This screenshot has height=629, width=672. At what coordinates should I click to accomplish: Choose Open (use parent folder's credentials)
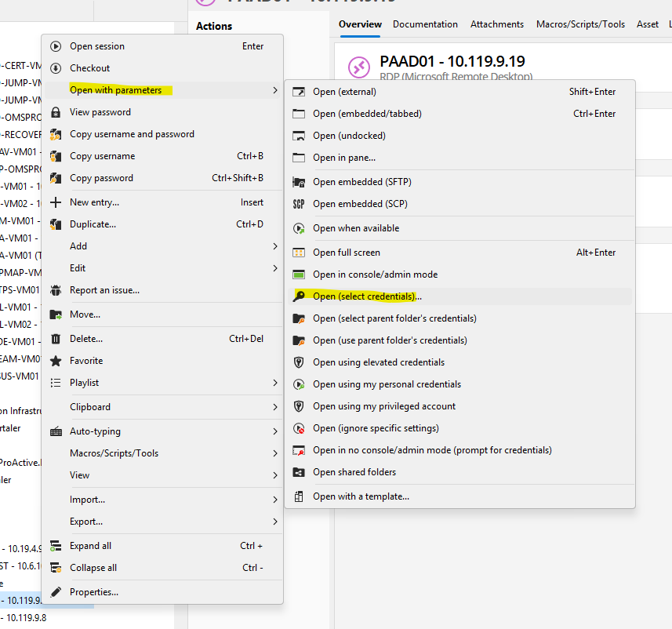pyautogui.click(x=460, y=340)
